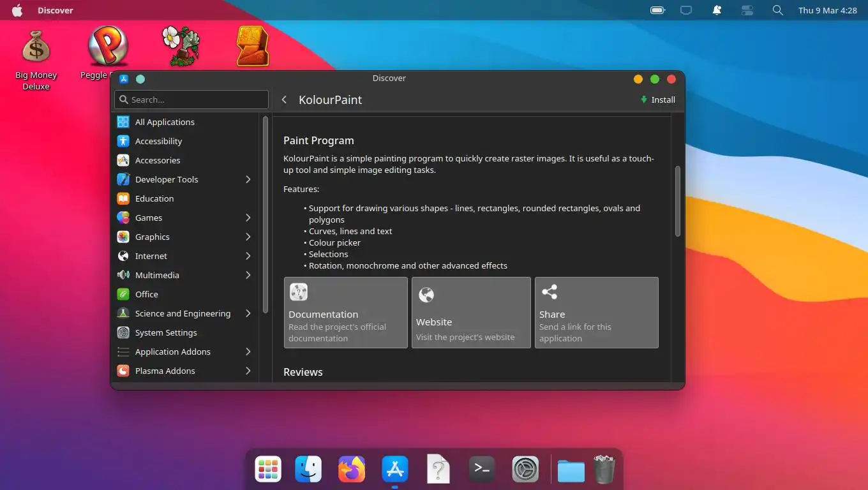Select the Office label
This screenshot has height=490, width=868.
point(146,294)
